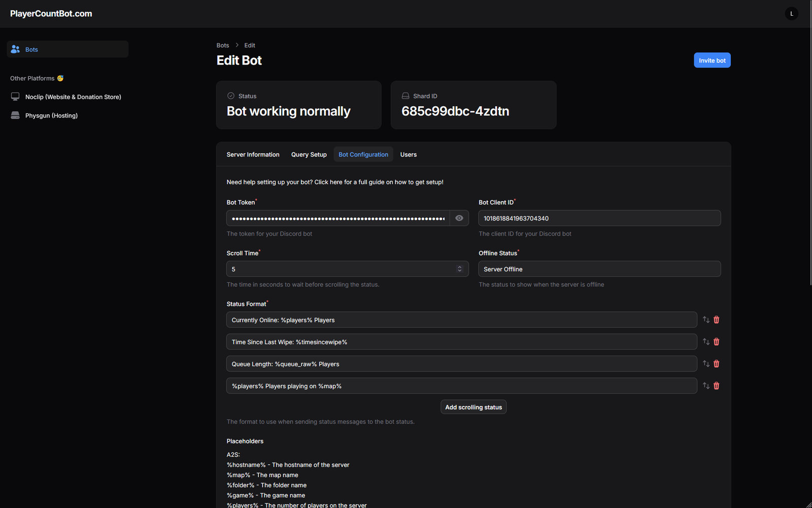812x508 pixels.
Task: Go to the Users tab
Action: (409, 154)
